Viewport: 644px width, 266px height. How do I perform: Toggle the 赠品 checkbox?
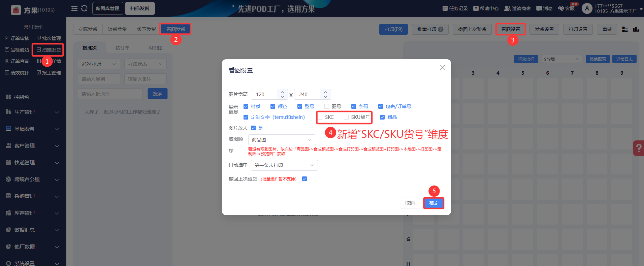point(382,117)
